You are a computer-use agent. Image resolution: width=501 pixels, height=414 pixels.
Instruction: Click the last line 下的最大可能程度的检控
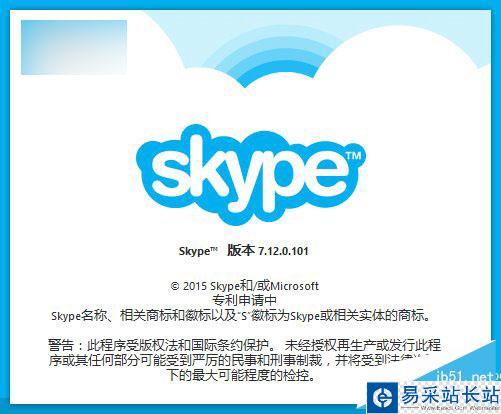[241, 376]
